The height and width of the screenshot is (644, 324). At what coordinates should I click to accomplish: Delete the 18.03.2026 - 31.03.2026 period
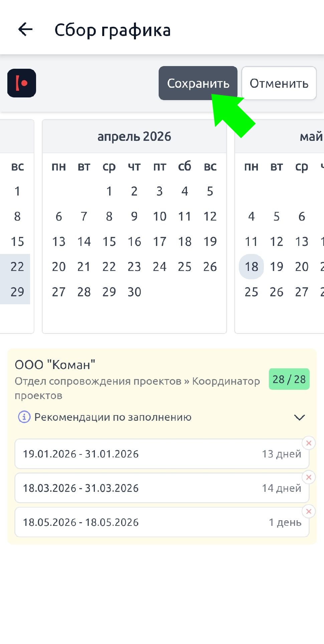coord(309,477)
